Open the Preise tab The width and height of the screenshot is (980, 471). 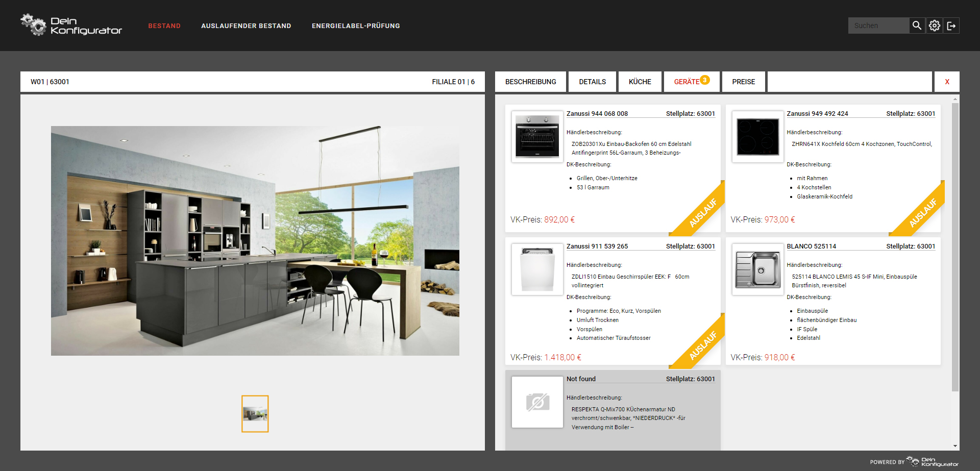click(743, 82)
